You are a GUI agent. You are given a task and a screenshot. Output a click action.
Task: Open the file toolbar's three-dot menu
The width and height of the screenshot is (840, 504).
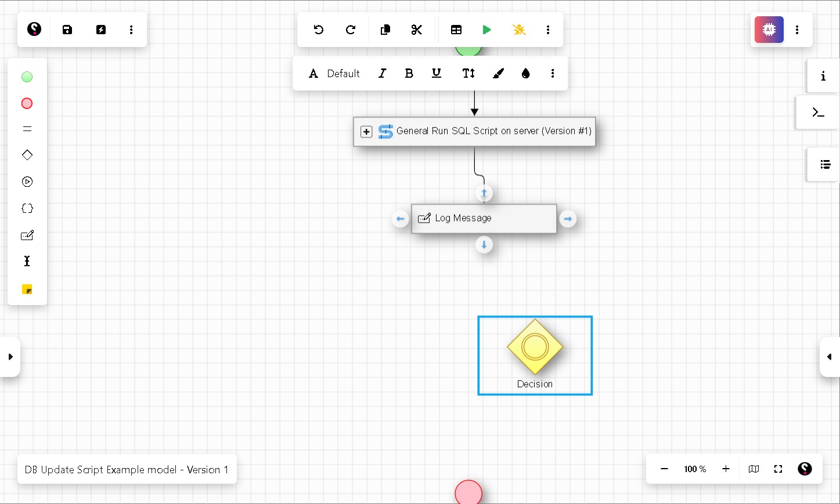pyautogui.click(x=131, y=30)
